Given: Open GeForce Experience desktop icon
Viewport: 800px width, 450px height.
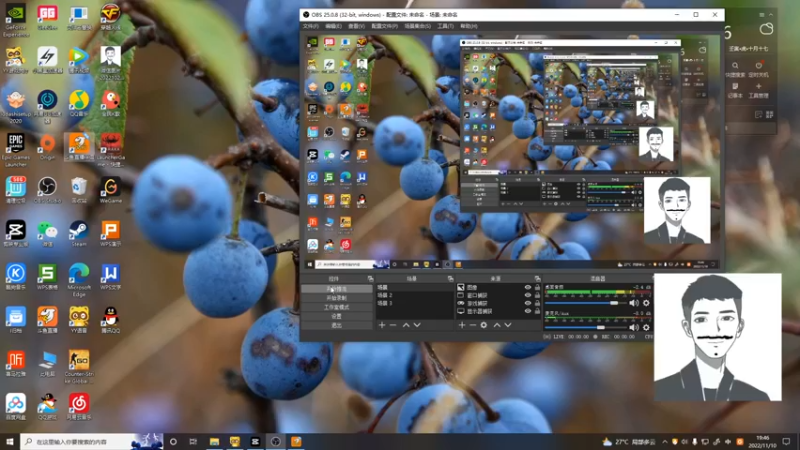Looking at the screenshot, I should [15, 20].
